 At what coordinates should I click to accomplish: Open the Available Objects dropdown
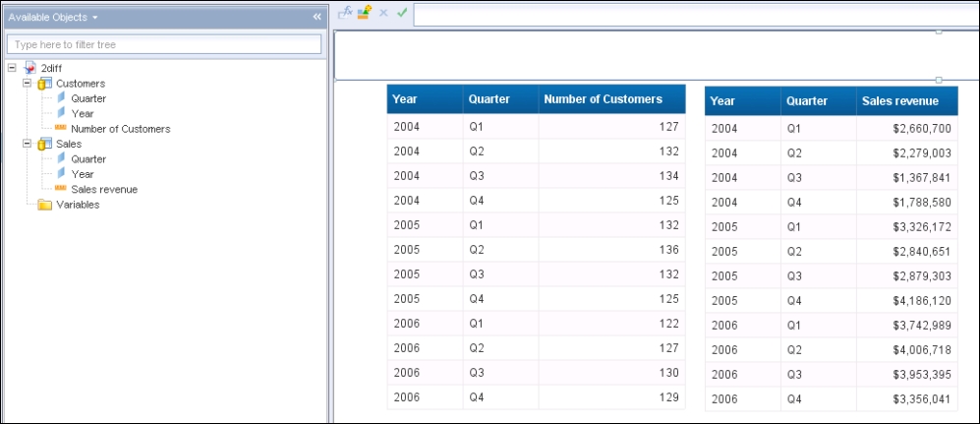95,18
